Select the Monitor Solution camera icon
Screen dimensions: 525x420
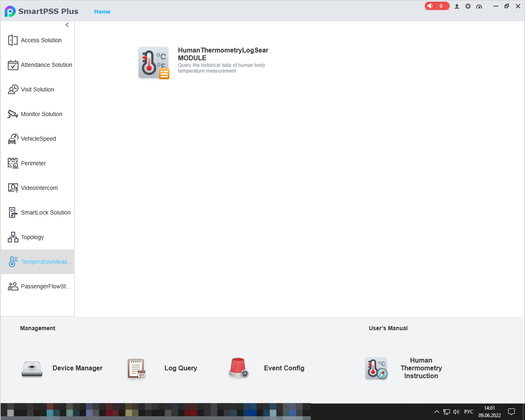pos(13,114)
